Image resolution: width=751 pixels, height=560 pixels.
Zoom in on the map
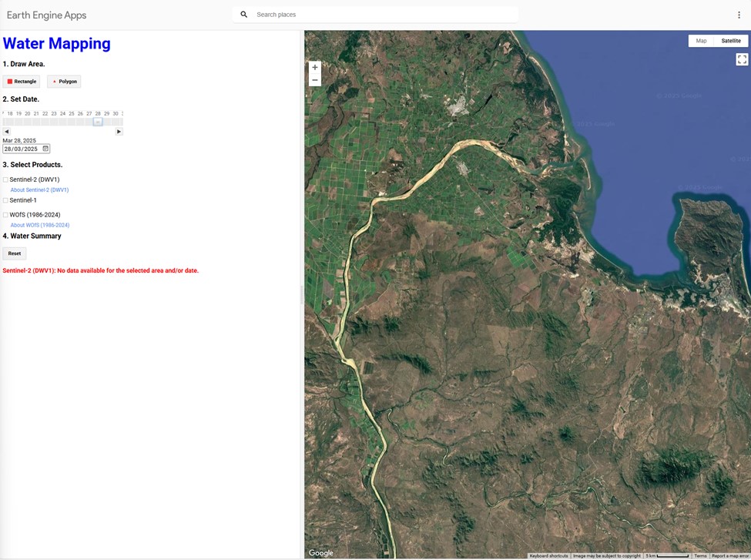click(x=315, y=68)
